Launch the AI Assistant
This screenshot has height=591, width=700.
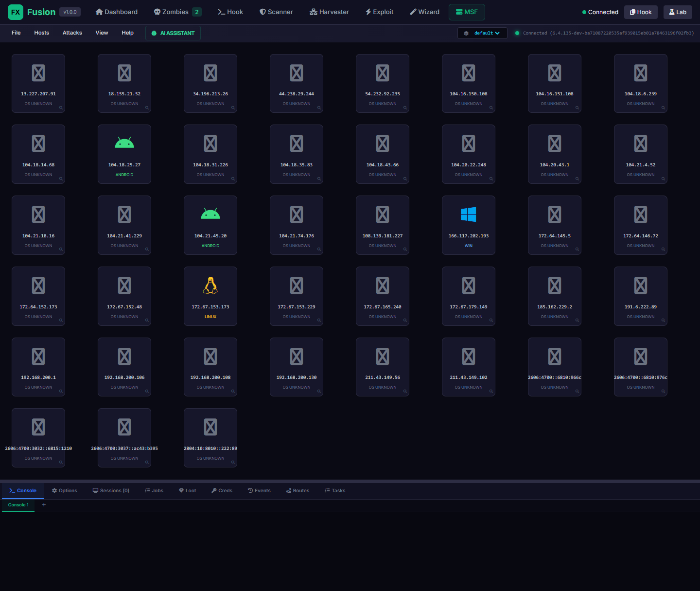point(173,33)
